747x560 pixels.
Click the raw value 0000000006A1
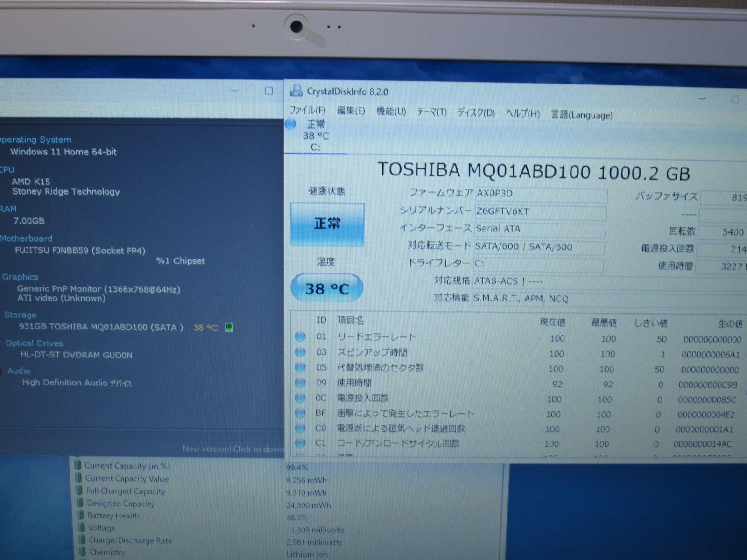pos(711,355)
